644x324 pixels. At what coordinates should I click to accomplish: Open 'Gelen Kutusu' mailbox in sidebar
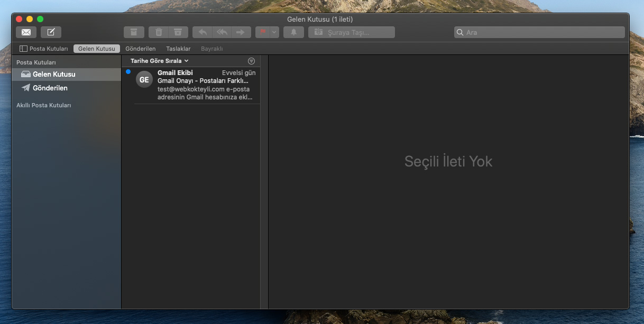click(67, 75)
